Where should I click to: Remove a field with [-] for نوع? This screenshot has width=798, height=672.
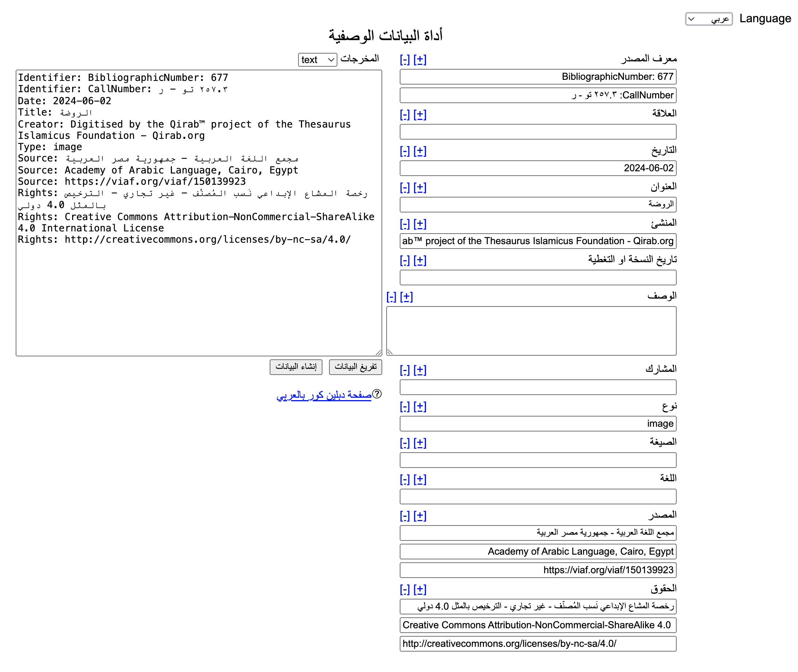click(404, 407)
